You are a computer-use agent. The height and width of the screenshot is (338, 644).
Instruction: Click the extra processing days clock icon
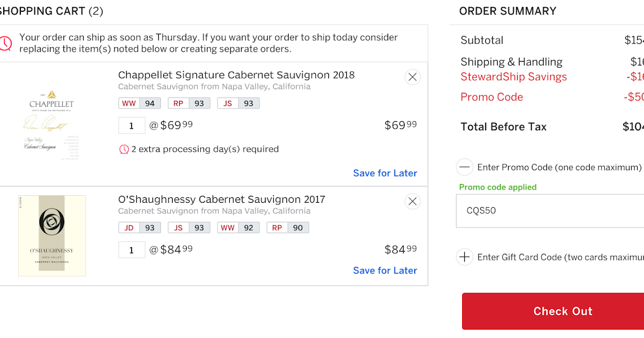click(124, 149)
